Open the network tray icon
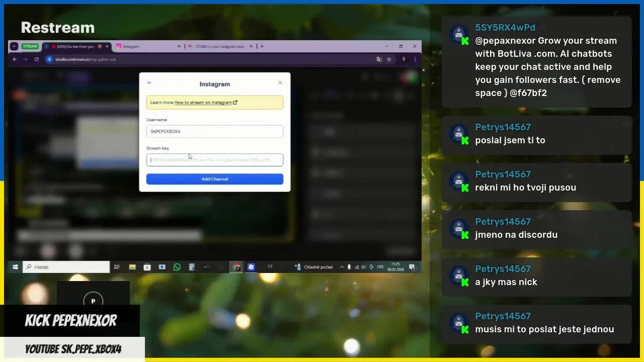644x362 pixels. coord(357,267)
